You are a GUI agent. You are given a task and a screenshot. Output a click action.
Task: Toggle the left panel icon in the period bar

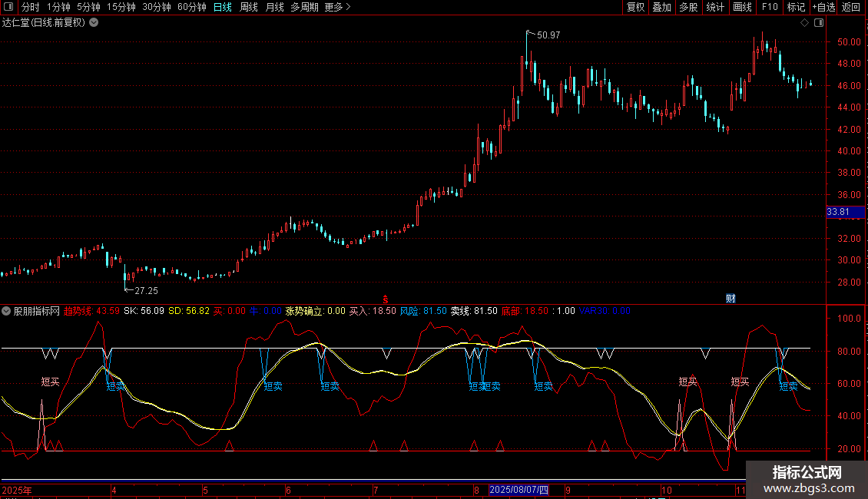[8, 7]
